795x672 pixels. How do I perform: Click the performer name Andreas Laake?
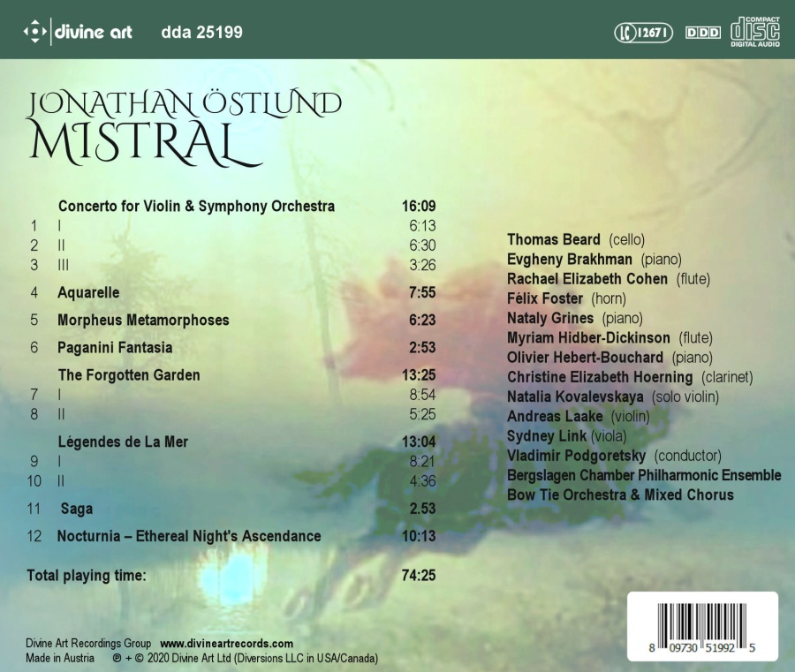[556, 417]
